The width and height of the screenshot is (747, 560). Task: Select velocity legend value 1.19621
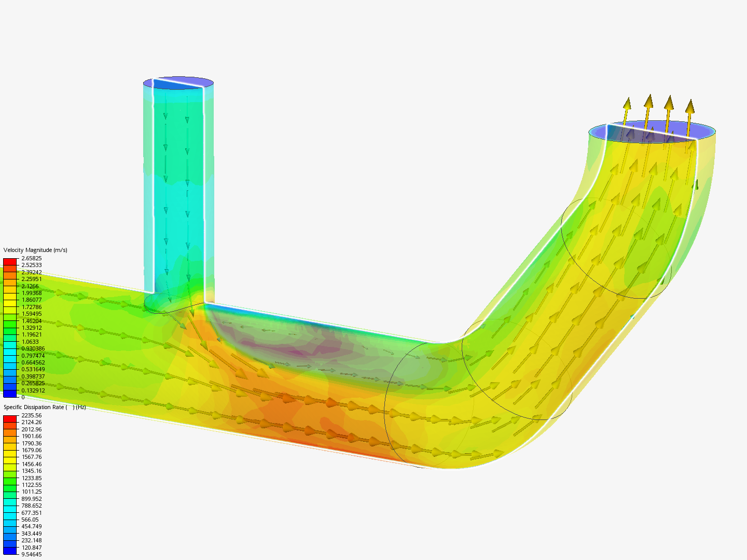click(32, 334)
